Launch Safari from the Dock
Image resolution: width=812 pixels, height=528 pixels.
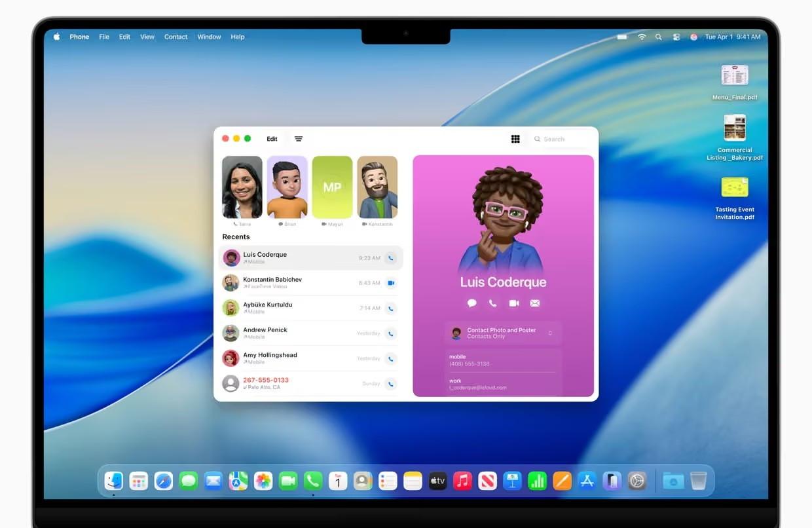click(x=164, y=481)
